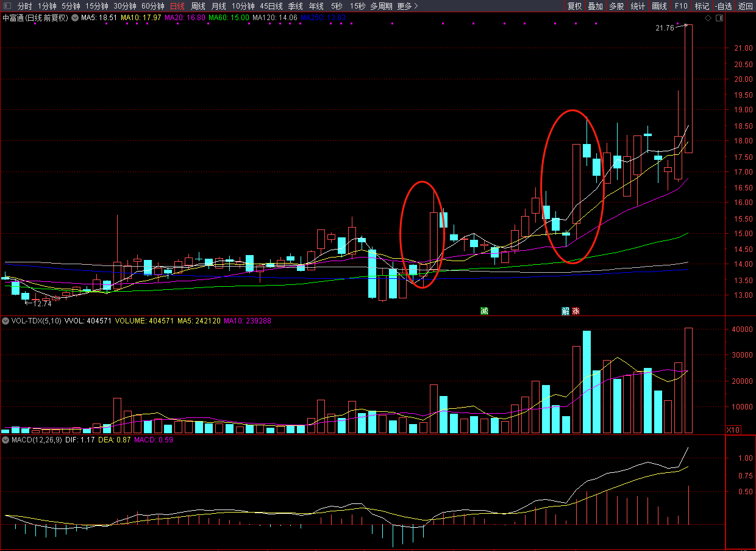The height and width of the screenshot is (551, 756).
Task: Click the magenta MACD: 0.59 value
Action: (x=154, y=439)
